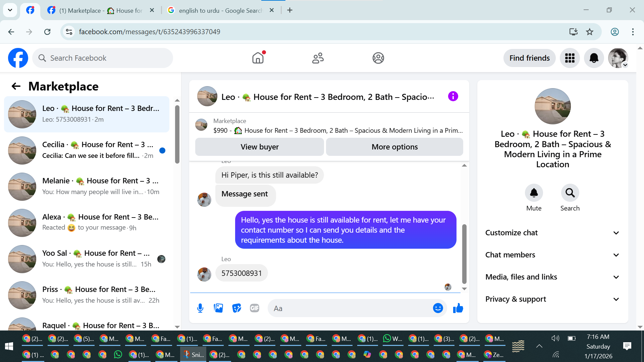Search within the conversation

point(570,193)
